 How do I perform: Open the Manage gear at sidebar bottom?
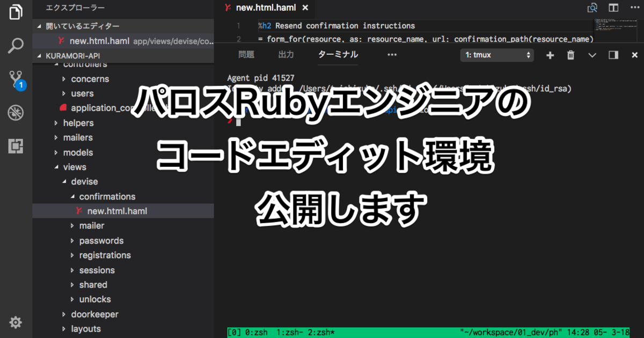tap(16, 322)
